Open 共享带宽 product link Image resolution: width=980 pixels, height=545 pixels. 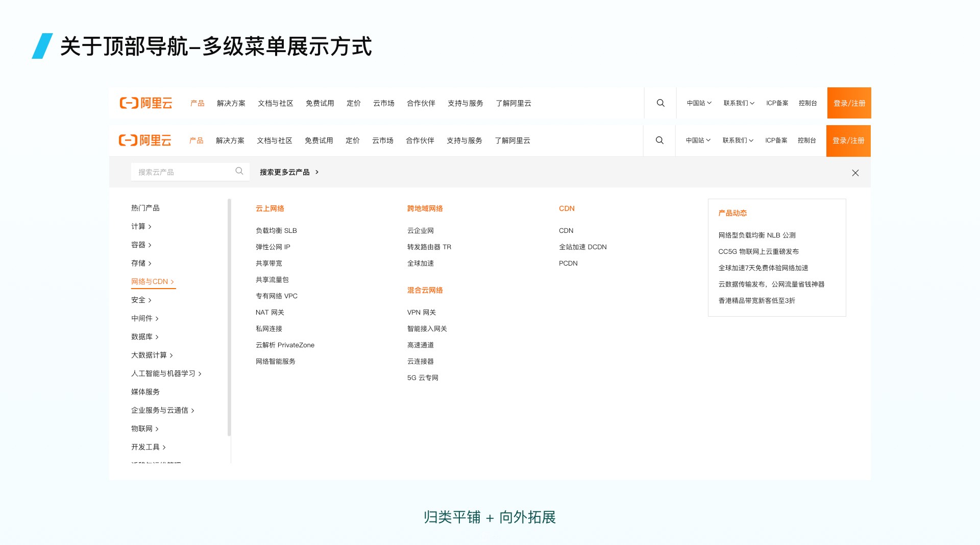[269, 263]
